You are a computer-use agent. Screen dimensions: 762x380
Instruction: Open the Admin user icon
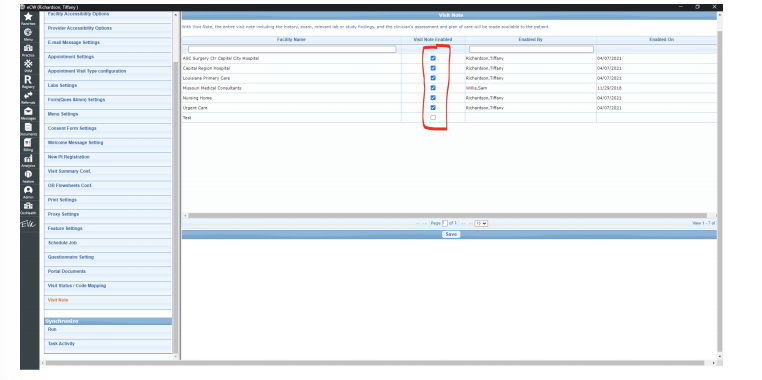click(x=28, y=191)
